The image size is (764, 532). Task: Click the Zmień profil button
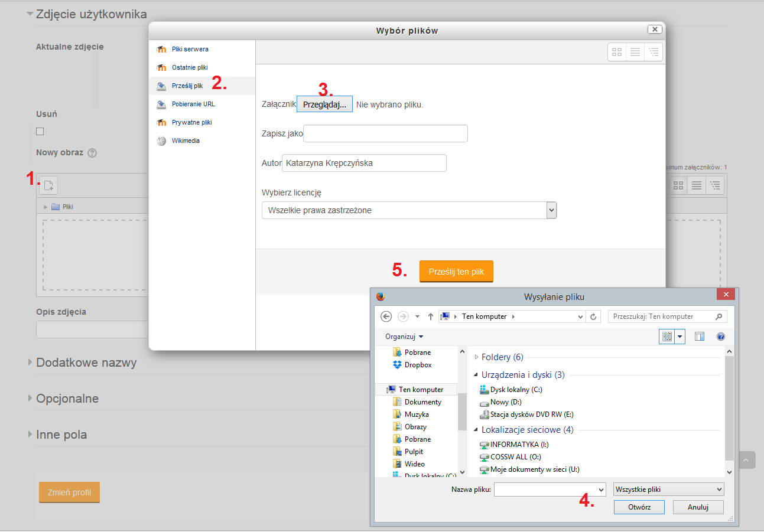coord(69,492)
